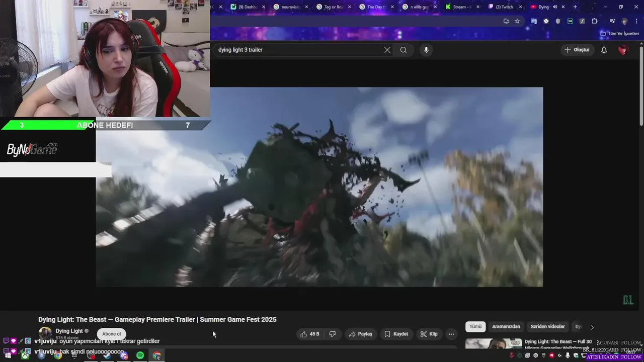
Task: Click the Dying Light trailer video player
Action: pos(319,187)
